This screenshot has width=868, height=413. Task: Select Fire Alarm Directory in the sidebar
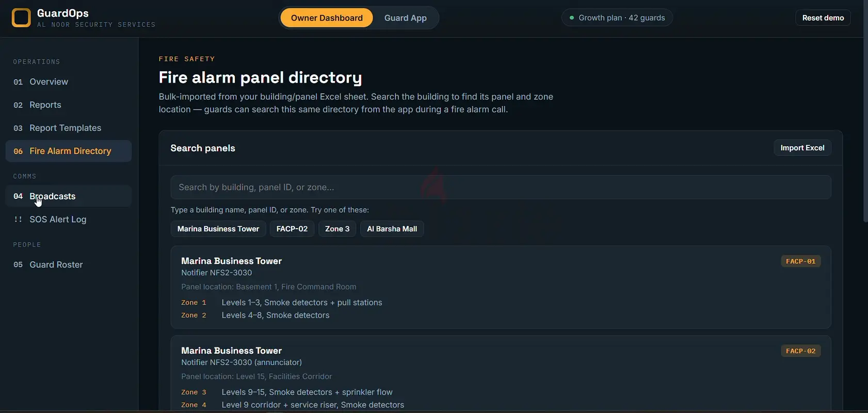click(69, 151)
